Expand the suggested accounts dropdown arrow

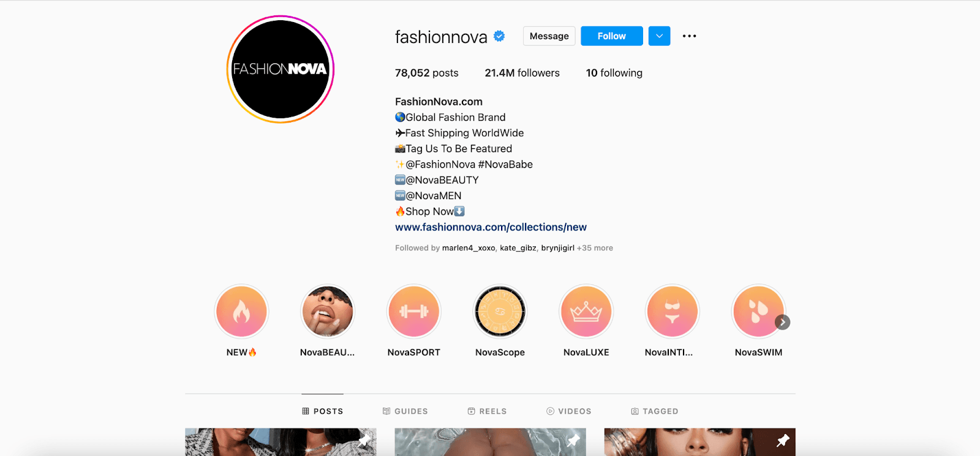click(659, 36)
